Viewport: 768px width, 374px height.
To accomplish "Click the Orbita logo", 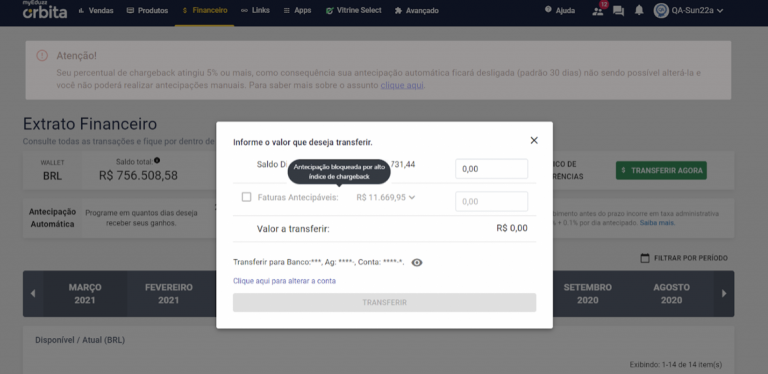I will 45,10.
